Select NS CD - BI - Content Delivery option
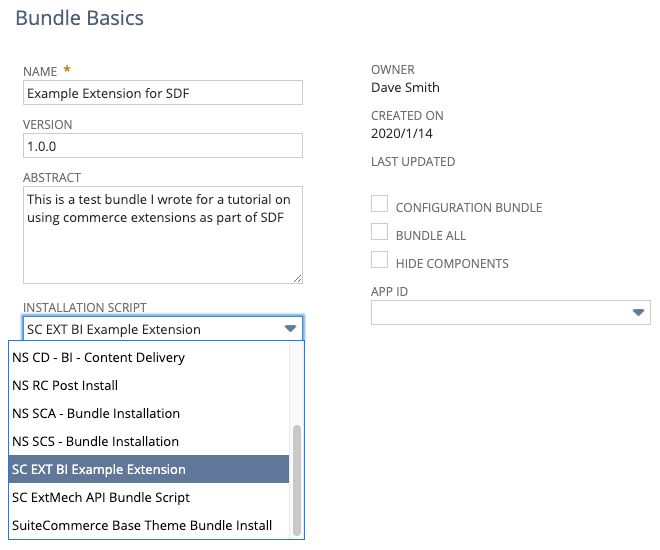The height and width of the screenshot is (550, 660). point(98,357)
